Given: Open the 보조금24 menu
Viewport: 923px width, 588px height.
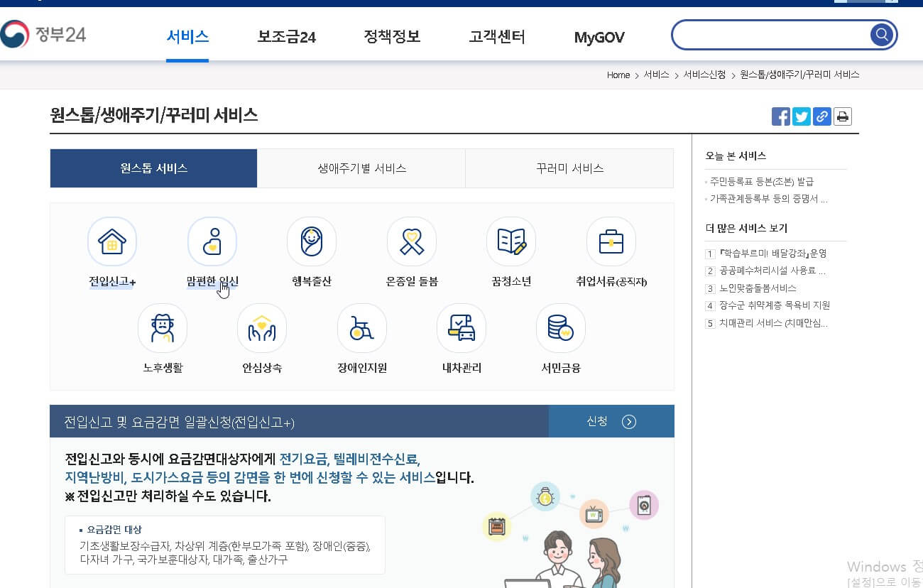Looking at the screenshot, I should pos(287,37).
